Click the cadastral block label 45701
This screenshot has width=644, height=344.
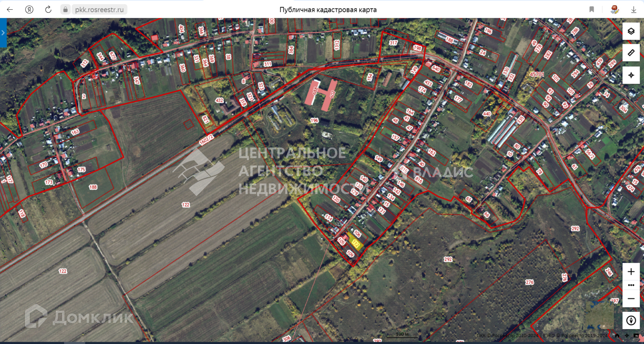click(537, 75)
